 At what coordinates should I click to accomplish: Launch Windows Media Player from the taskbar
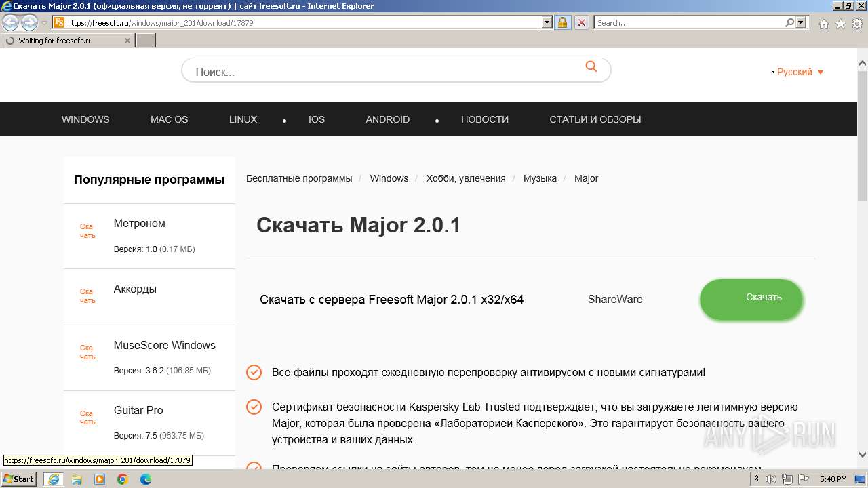click(100, 479)
